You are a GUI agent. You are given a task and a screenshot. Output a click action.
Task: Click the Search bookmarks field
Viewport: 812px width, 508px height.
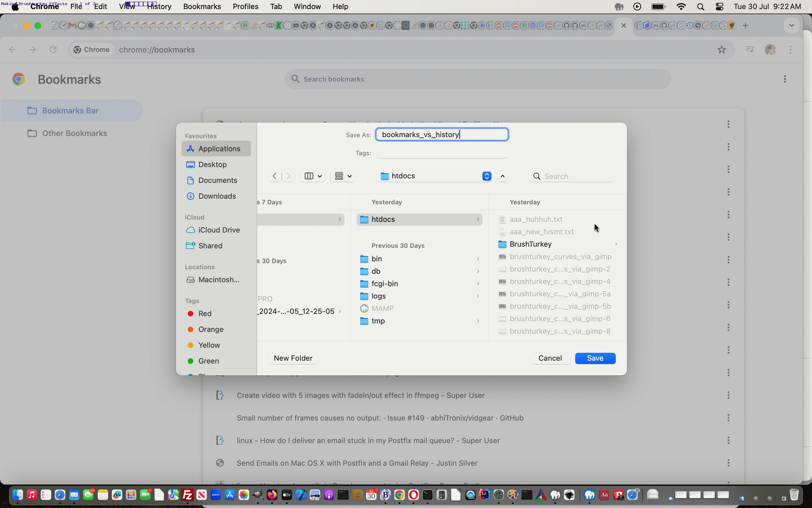(x=477, y=79)
